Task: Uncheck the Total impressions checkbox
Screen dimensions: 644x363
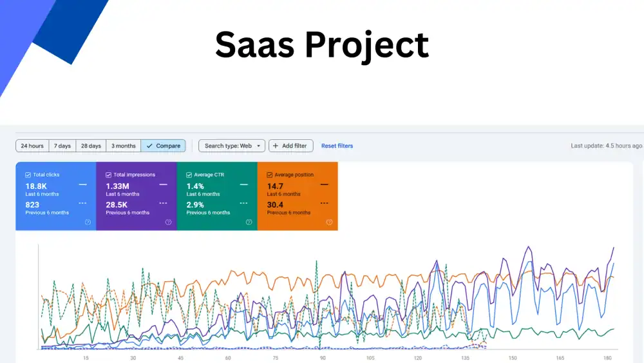Action: [x=108, y=175]
